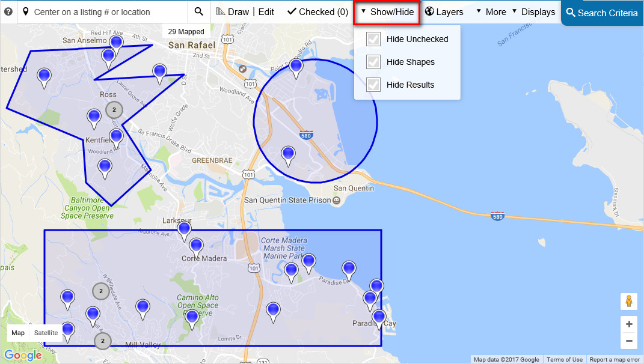
Task: Open the 2-listing cluster next to Ross
Action: coord(114,109)
